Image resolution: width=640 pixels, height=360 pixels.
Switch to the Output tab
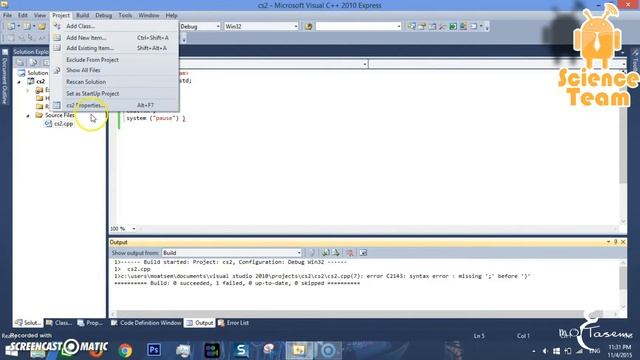point(200,323)
